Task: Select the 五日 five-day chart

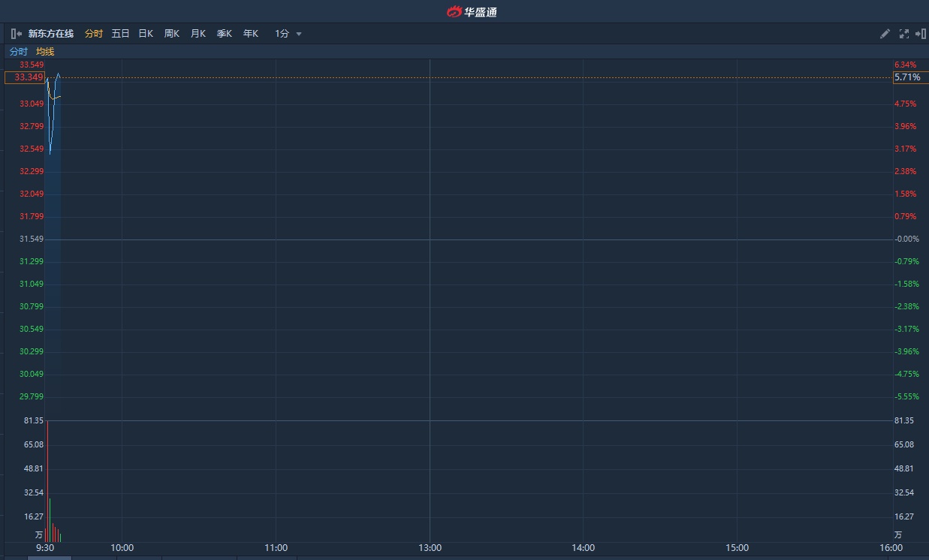Action: 120,34
